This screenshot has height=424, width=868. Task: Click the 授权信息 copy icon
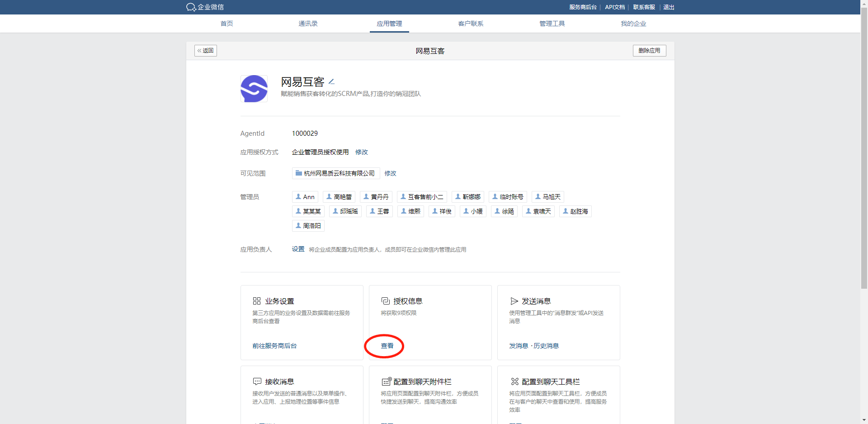pyautogui.click(x=385, y=301)
